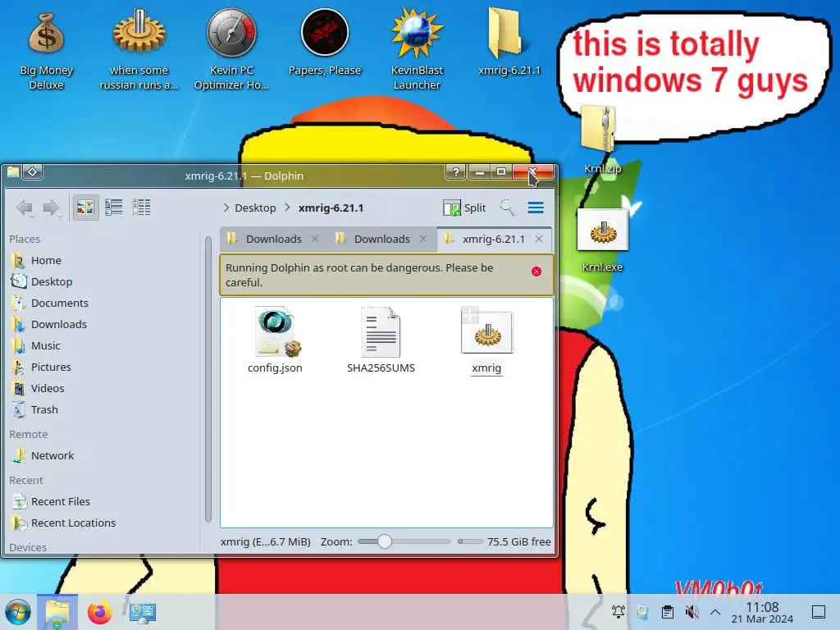Open clipboard icon in system tray

click(x=668, y=612)
